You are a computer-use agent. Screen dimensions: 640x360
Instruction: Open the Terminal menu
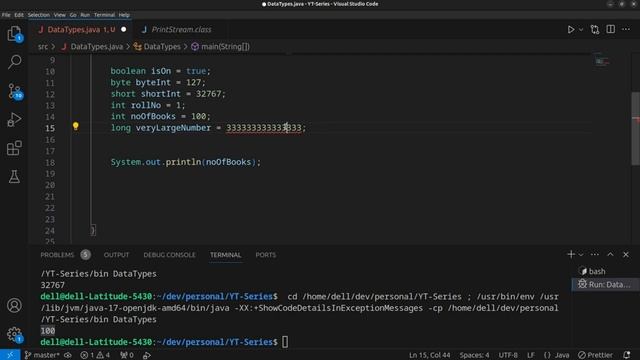point(104,15)
